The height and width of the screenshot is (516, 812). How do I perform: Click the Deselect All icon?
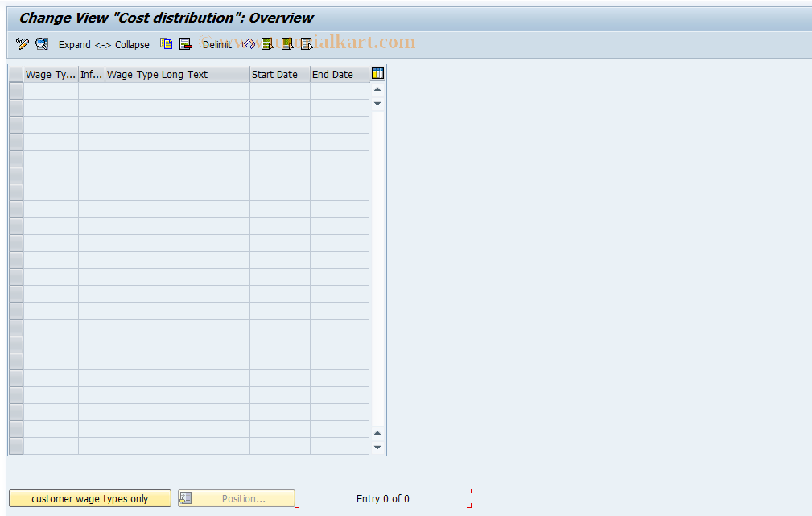pos(307,44)
